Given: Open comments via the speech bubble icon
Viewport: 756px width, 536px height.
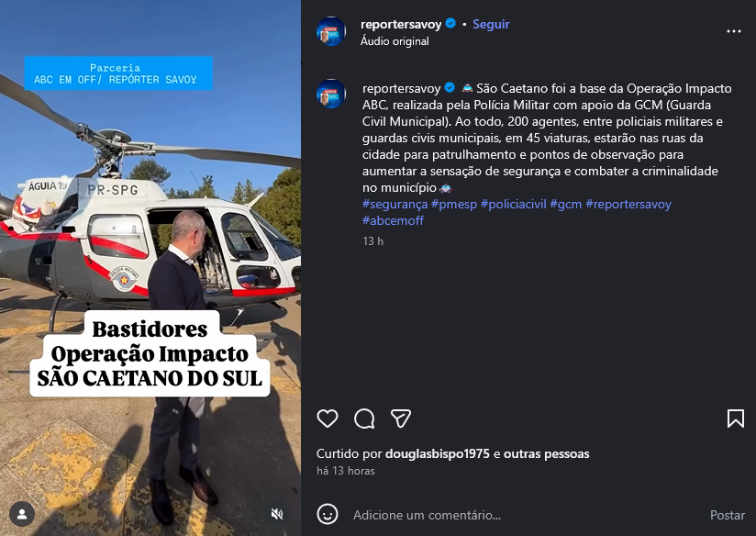Looking at the screenshot, I should coord(364,419).
